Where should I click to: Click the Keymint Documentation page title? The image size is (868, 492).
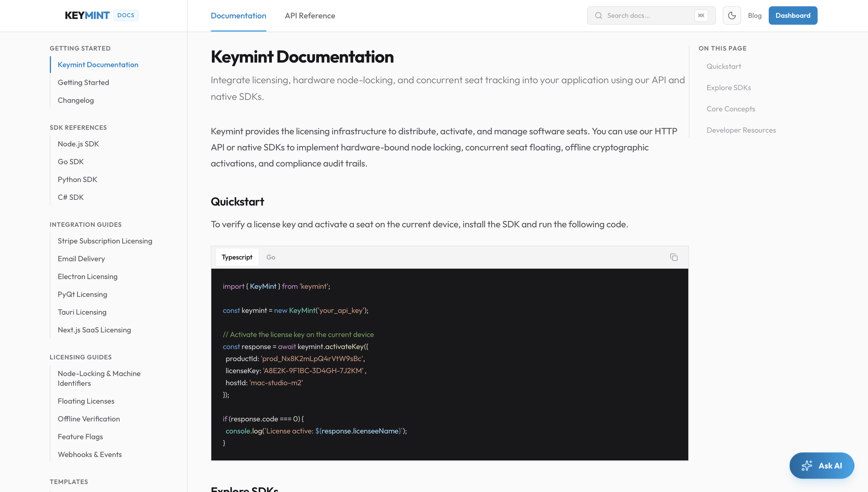coord(302,57)
